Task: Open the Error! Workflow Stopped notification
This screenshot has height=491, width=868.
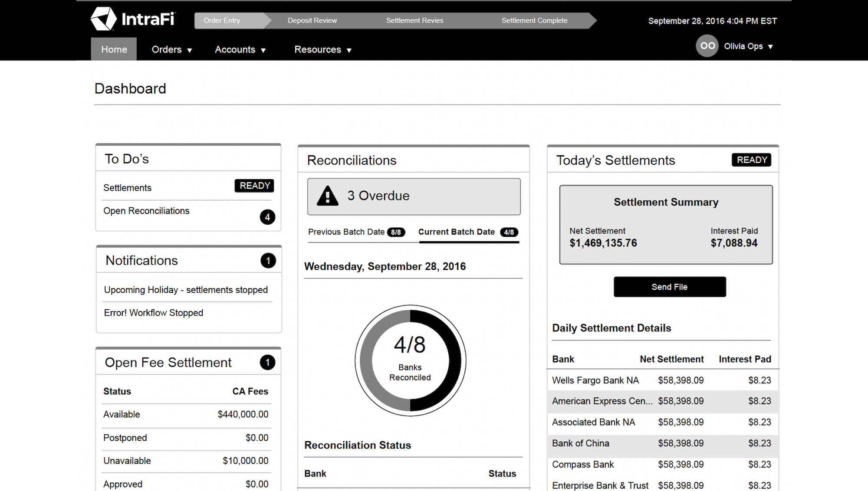Action: pos(154,313)
